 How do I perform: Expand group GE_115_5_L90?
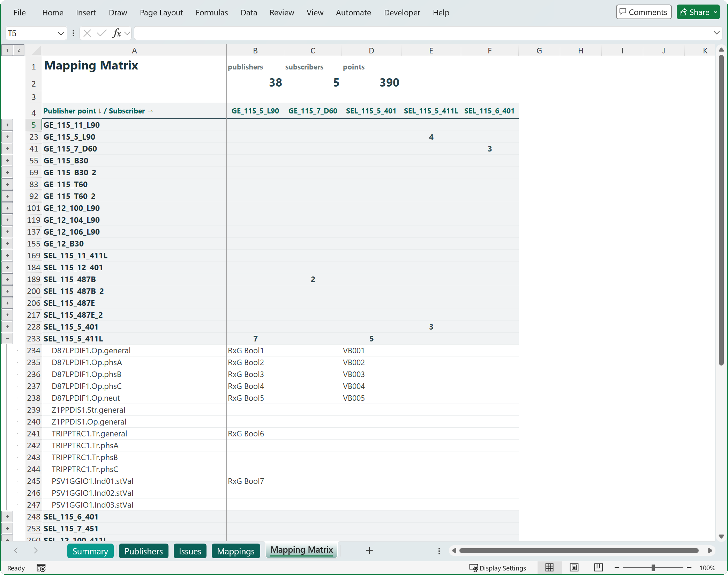[x=7, y=137]
